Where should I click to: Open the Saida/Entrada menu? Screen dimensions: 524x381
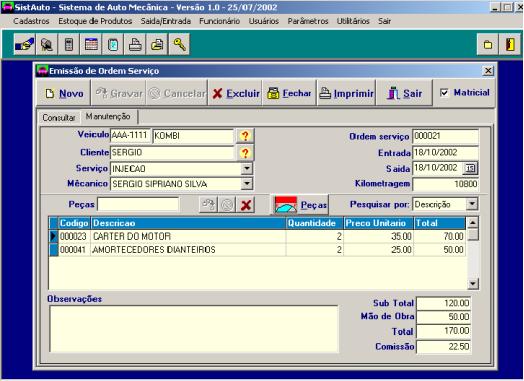(166, 21)
